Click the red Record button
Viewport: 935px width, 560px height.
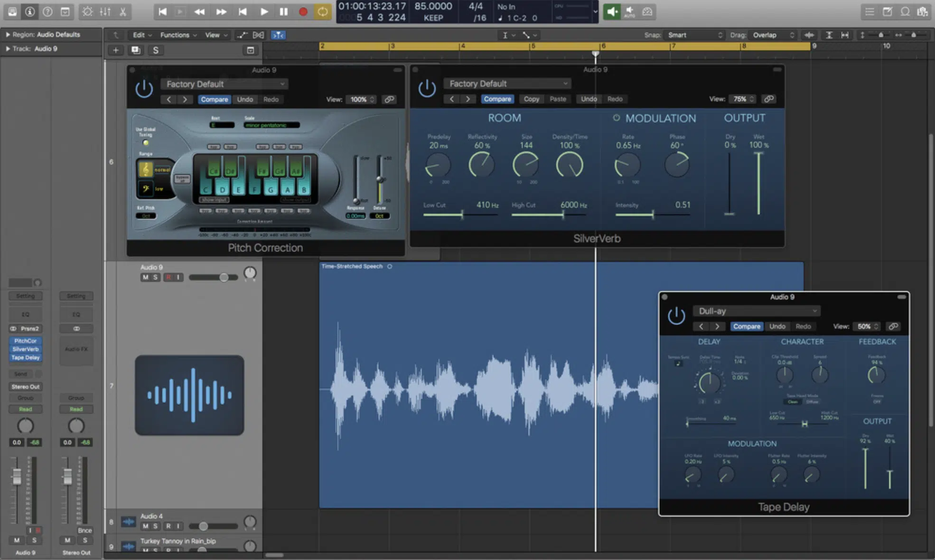pos(303,11)
